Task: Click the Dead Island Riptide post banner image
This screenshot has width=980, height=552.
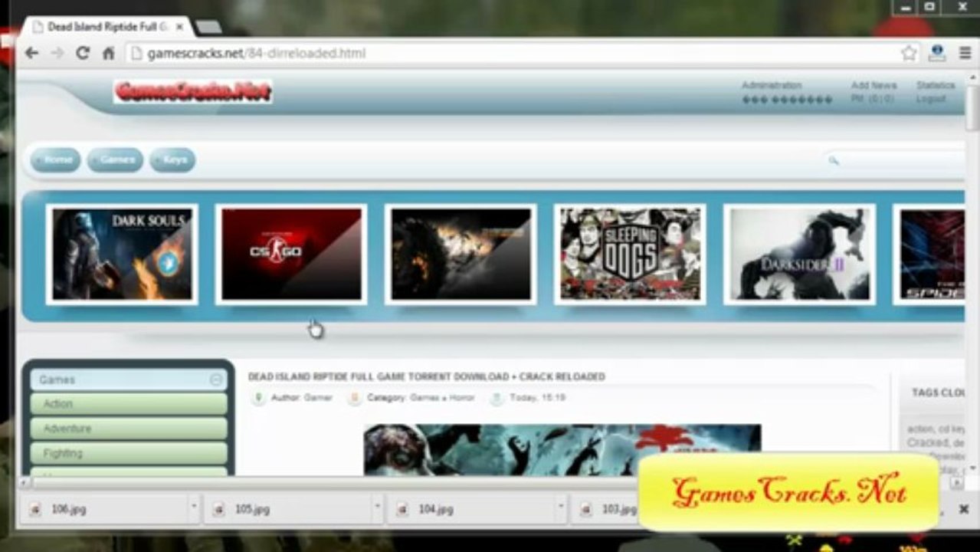Action: (562, 450)
